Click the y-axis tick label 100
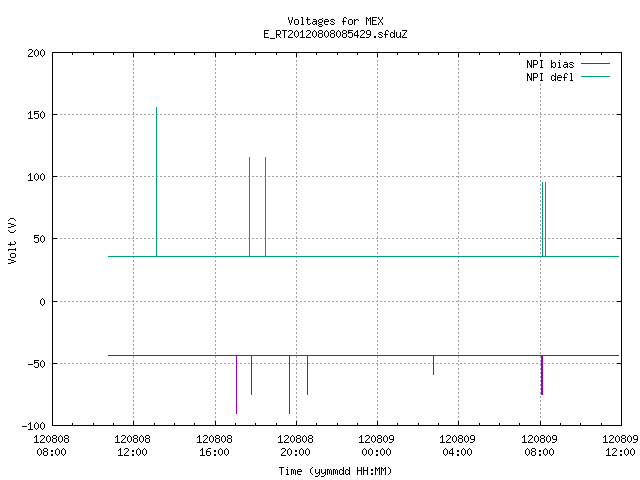Viewport: 640px width, 480px height. tap(36, 177)
